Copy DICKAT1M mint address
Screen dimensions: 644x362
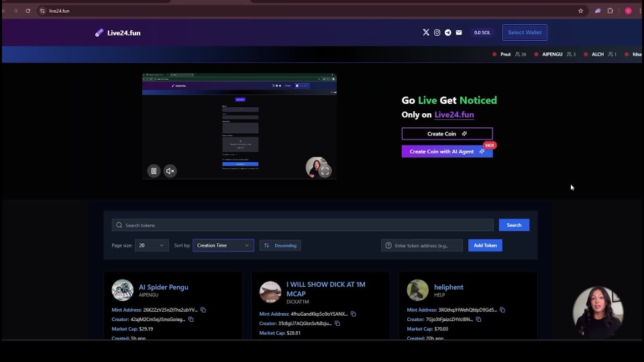[354, 314]
